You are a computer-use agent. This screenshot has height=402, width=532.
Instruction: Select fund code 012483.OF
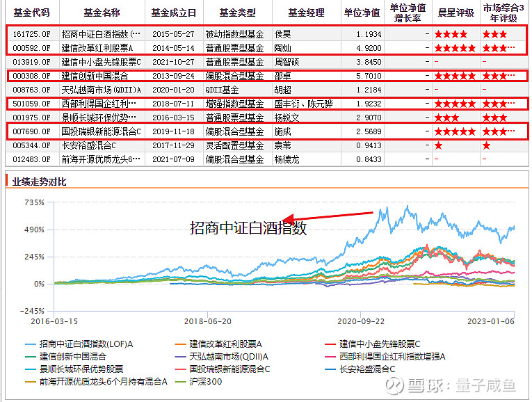coord(31,159)
